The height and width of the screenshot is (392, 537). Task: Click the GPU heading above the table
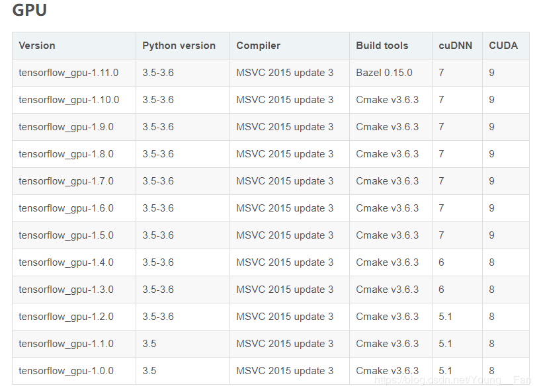pos(30,11)
